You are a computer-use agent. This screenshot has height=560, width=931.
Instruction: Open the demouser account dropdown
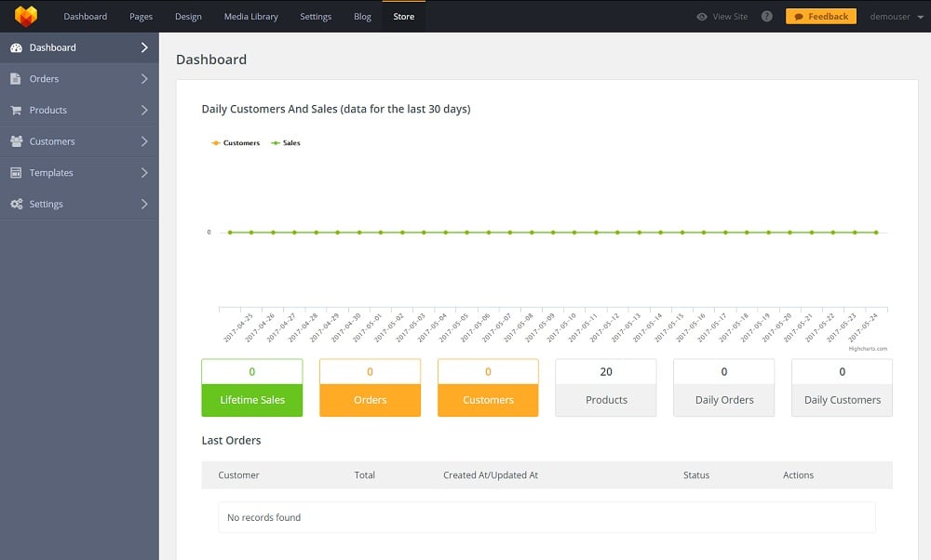pyautogui.click(x=896, y=17)
